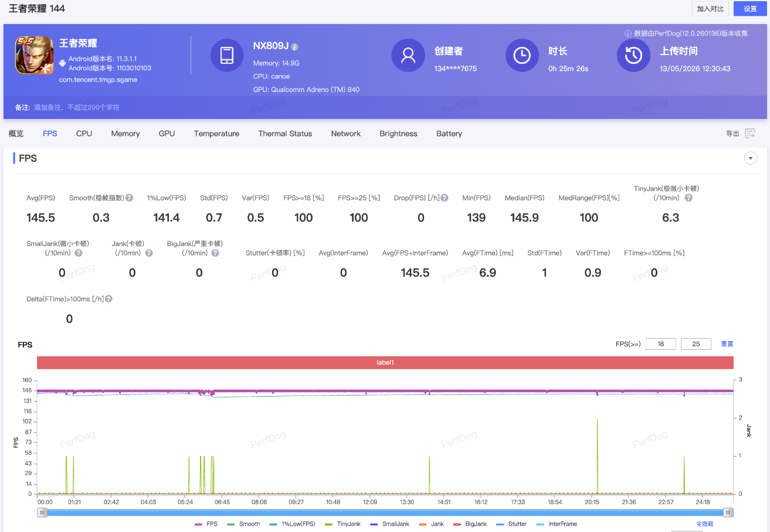Viewport: 770px width, 532px height.
Task: Collapse the FPS section with arrow button
Action: point(751,158)
